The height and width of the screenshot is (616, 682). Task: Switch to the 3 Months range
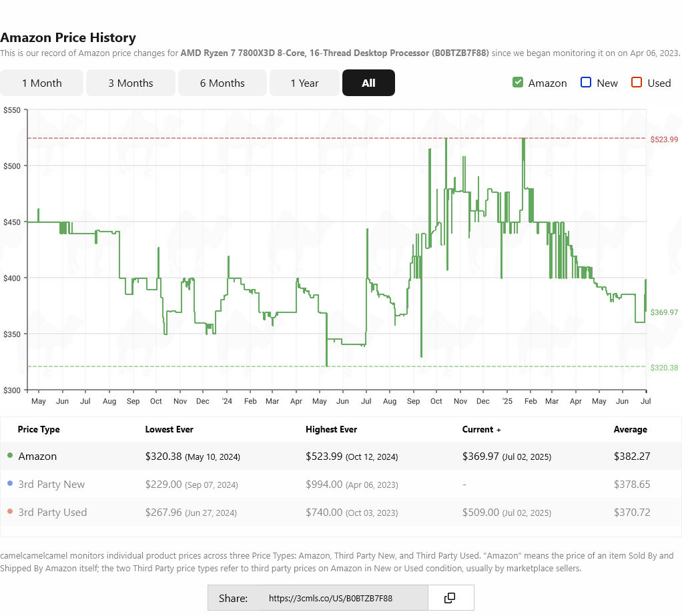(131, 83)
